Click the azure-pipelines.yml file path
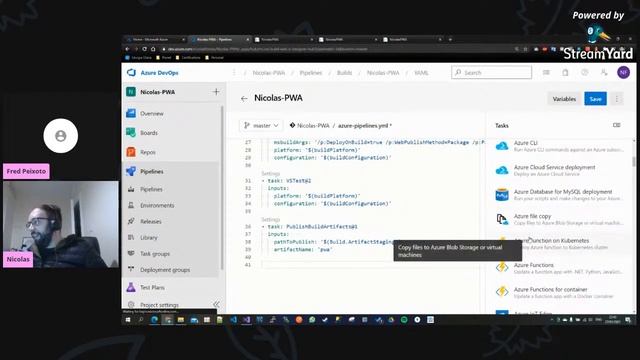 click(x=363, y=126)
